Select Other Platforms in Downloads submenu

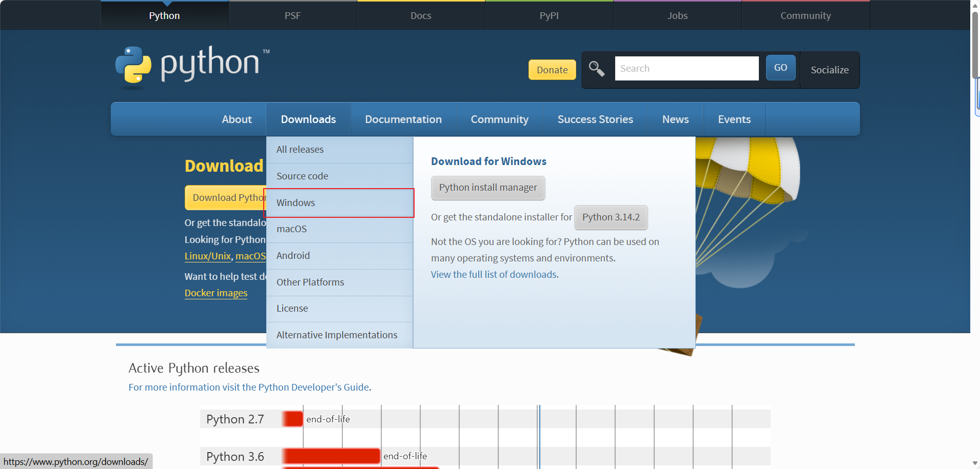pos(340,282)
